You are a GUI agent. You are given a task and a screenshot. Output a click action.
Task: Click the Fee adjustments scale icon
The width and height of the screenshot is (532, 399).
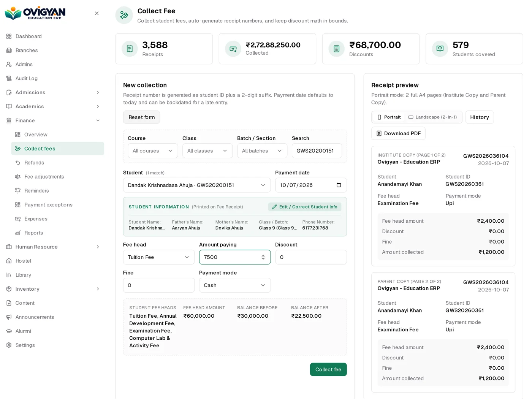(17, 177)
